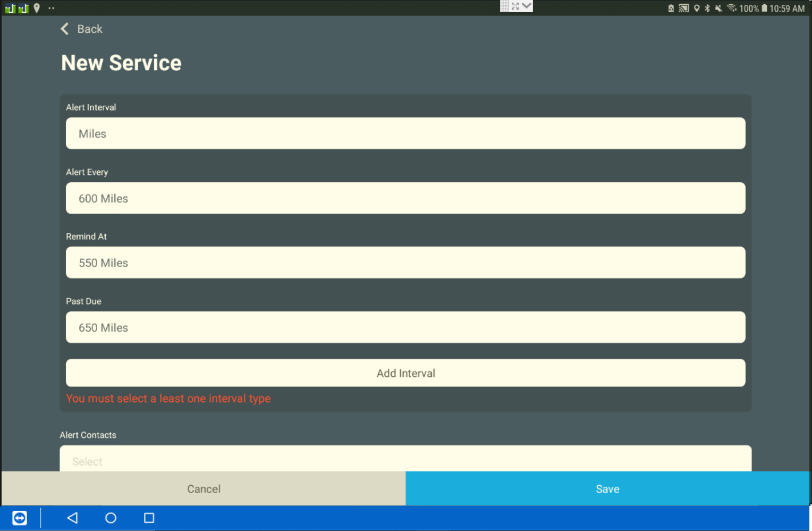Tap the Back chevron arrow icon
Viewport: 812px width, 531px height.
[65, 29]
